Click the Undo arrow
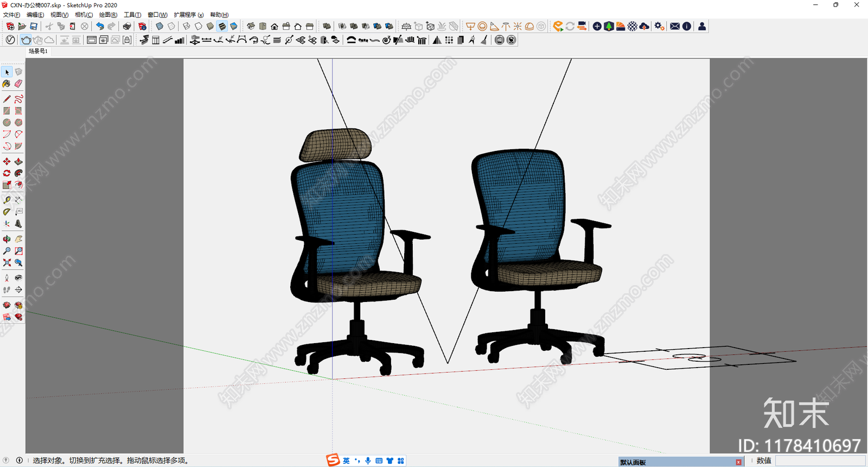This screenshot has width=868, height=467. pyautogui.click(x=100, y=26)
